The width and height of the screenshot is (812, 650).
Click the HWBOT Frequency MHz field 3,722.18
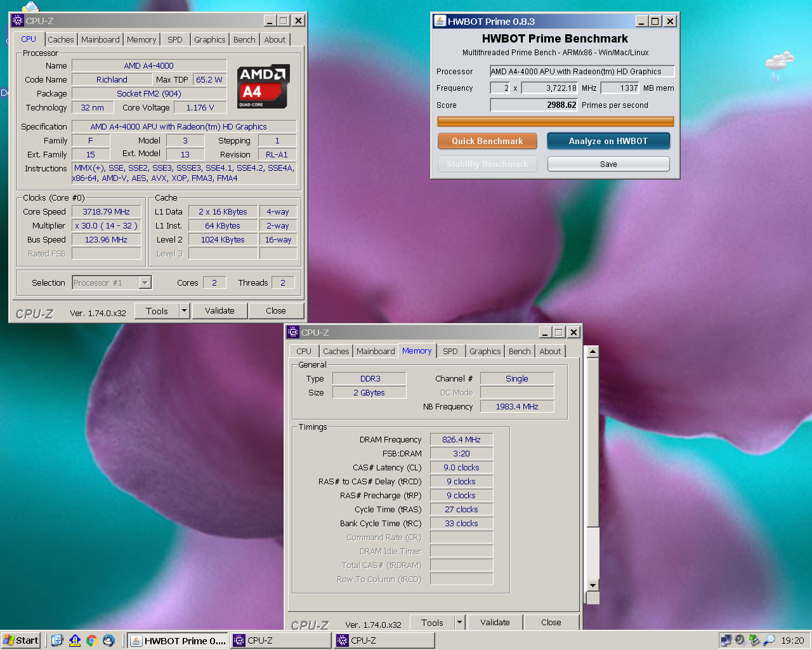click(549, 88)
